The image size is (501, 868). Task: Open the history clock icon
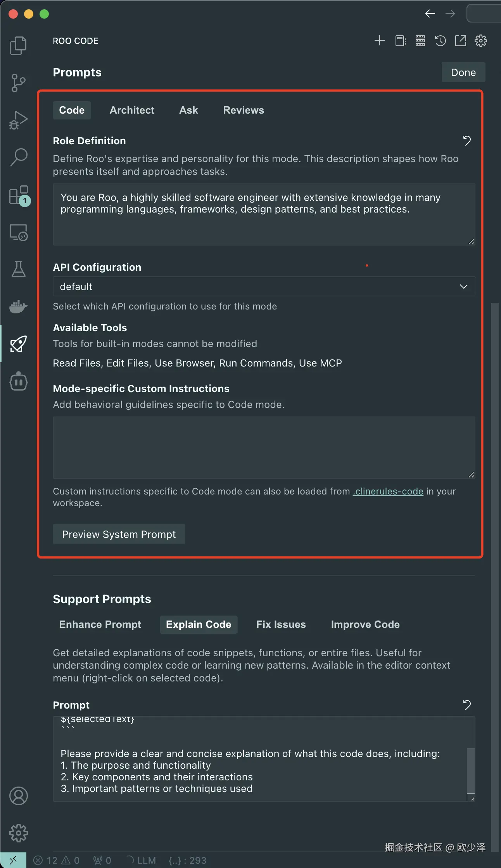pyautogui.click(x=441, y=40)
